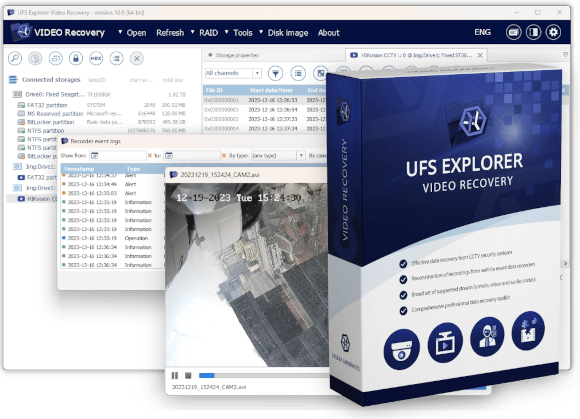Image resolution: width=580 pixels, height=419 pixels.
Task: Click the partition manager icon beside the lock
Action: (55, 58)
